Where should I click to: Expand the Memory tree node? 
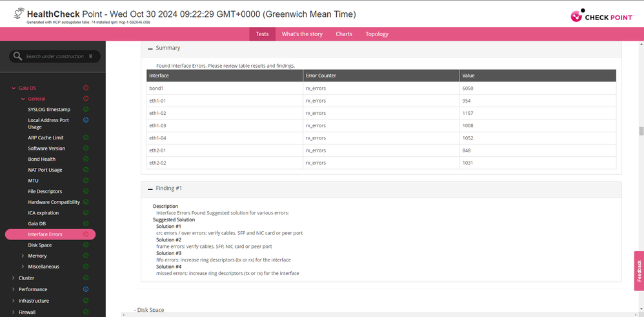[23, 256]
